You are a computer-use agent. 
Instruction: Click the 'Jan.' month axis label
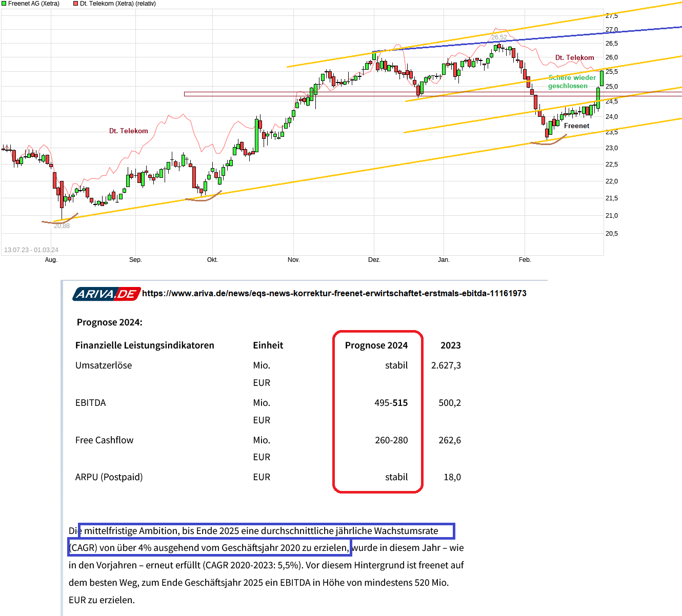(x=444, y=260)
